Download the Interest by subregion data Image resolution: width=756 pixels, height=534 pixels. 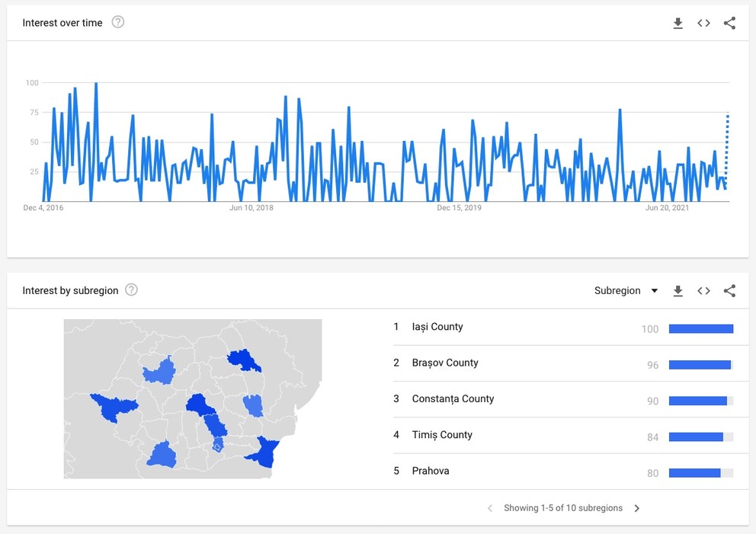point(678,290)
